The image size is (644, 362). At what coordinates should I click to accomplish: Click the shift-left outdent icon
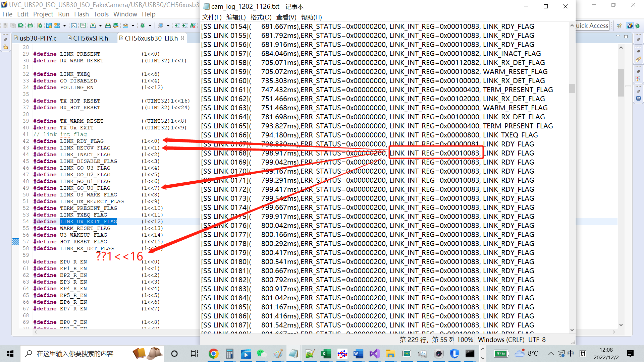click(x=185, y=25)
